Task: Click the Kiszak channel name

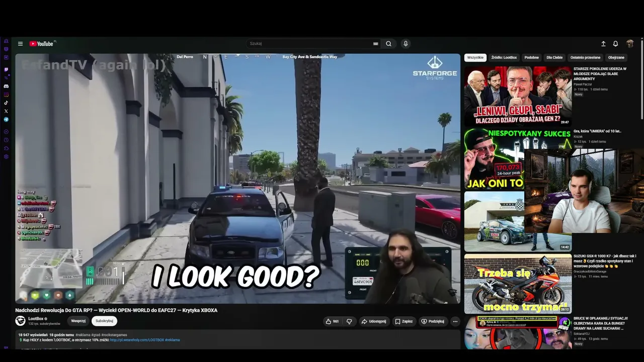Action: 578,137
